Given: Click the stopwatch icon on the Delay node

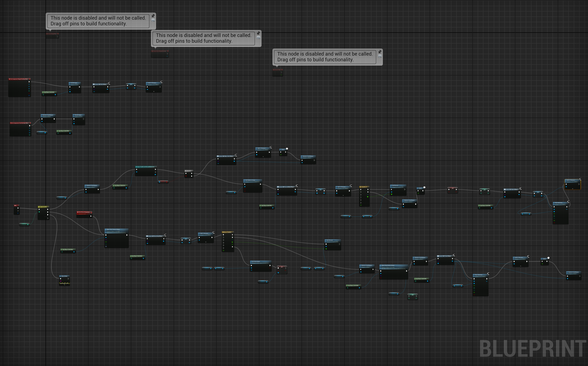Looking at the screenshot, I should [287, 149].
